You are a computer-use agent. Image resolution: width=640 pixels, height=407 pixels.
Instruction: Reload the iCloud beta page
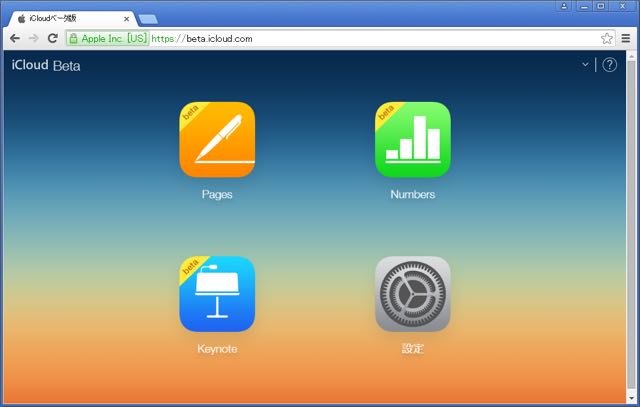(x=52, y=38)
